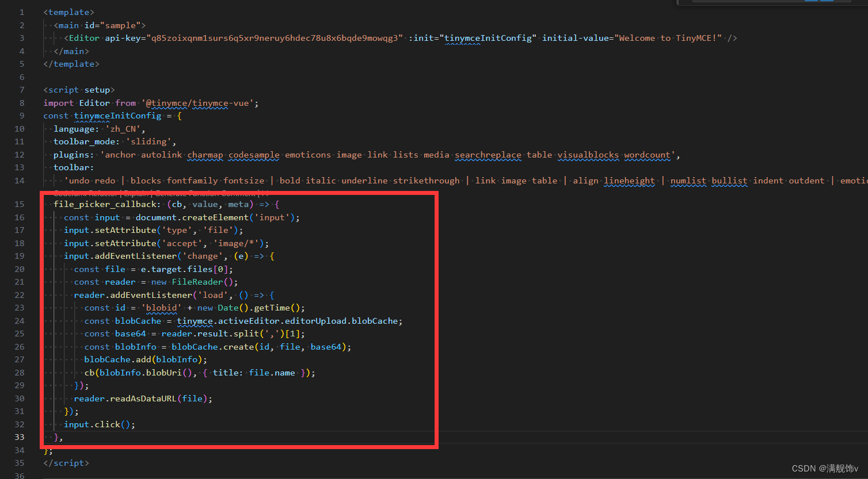
Task: Click file.name in the title option
Action: point(272,373)
